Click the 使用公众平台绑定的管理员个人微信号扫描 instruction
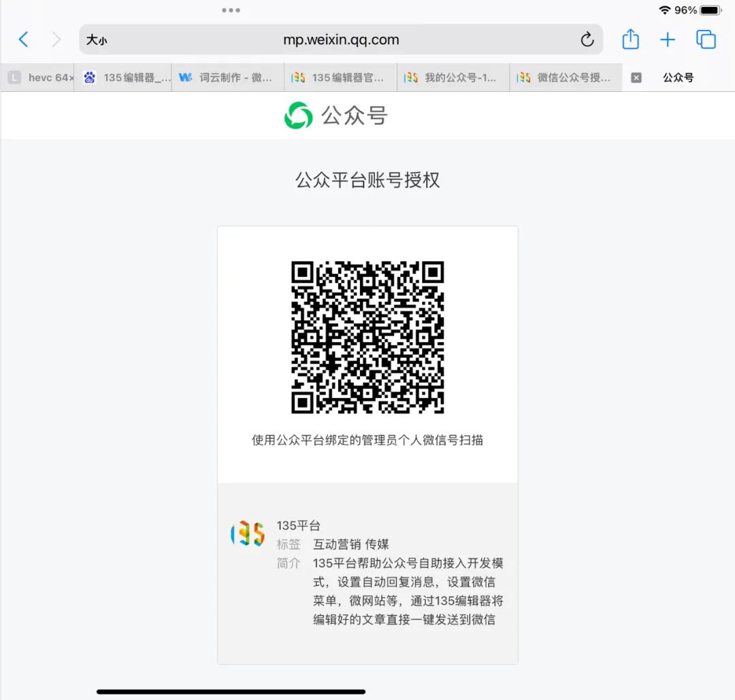The image size is (735, 700). pos(367,440)
